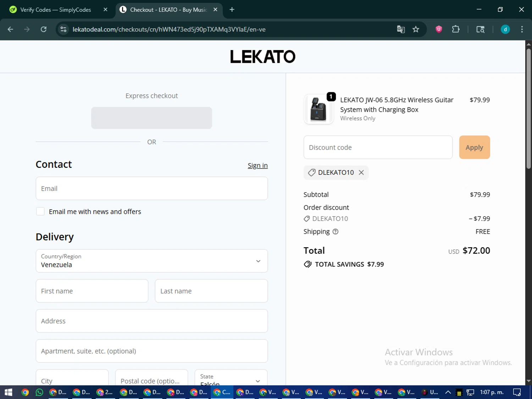The width and height of the screenshot is (532, 399).
Task: Apply the discount code
Action: pyautogui.click(x=474, y=147)
